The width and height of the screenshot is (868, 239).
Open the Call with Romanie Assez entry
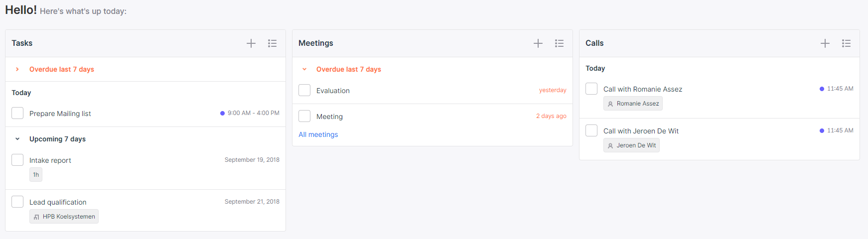pyautogui.click(x=643, y=89)
